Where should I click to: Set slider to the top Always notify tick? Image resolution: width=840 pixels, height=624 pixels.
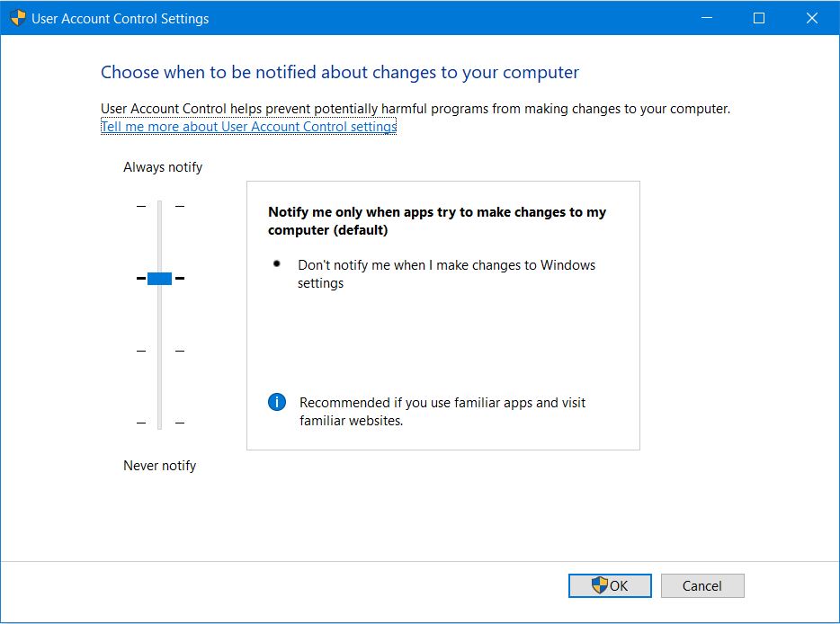coord(160,206)
